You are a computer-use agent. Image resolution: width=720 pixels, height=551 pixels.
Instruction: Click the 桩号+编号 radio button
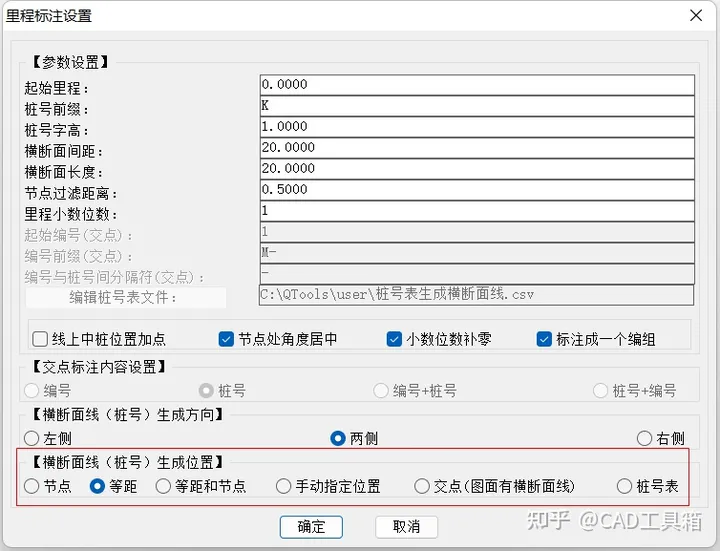click(600, 391)
